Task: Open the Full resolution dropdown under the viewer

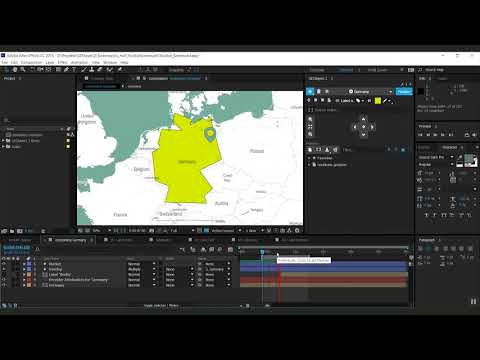Action: 183,230
